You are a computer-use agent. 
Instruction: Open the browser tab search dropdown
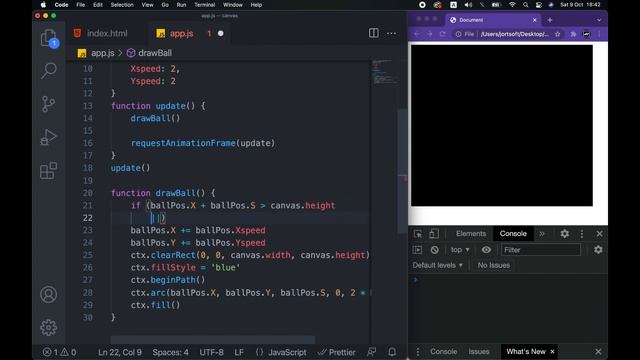click(x=599, y=20)
